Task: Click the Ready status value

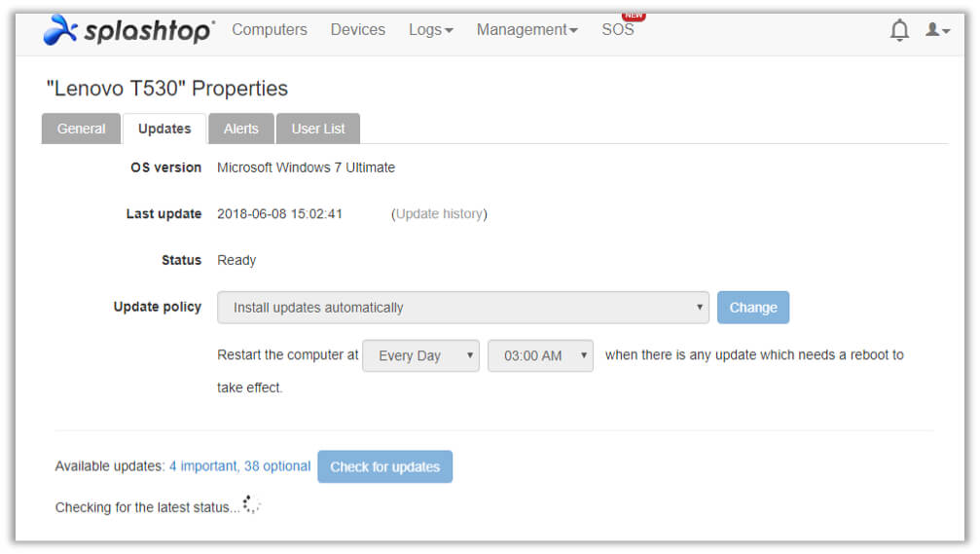Action: pos(236,260)
